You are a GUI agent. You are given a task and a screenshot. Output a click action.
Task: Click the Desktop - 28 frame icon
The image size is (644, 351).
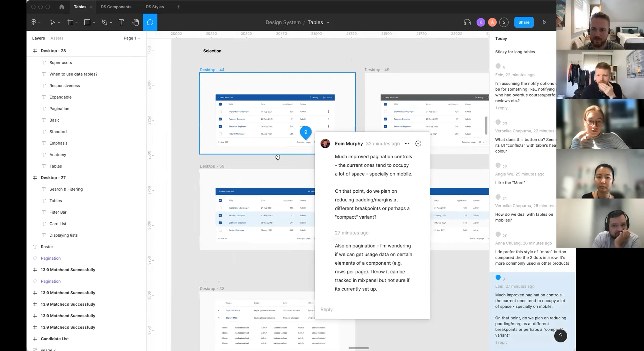(35, 51)
